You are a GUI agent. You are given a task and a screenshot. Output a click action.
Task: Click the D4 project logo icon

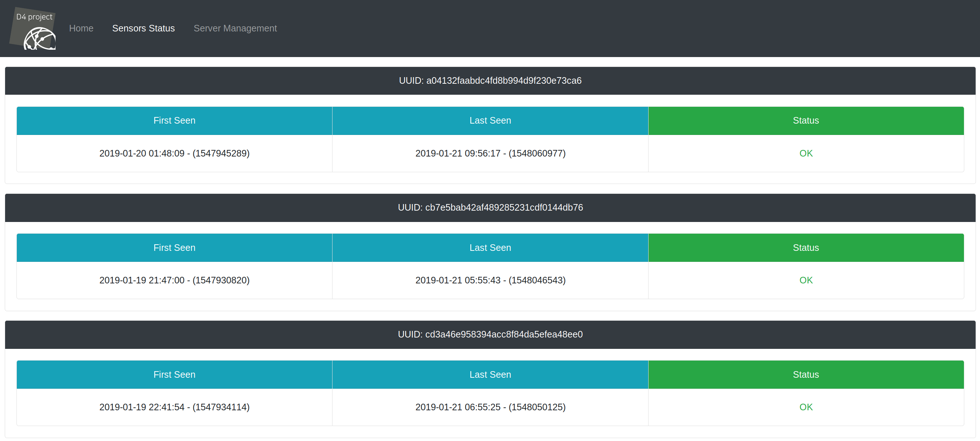click(34, 29)
